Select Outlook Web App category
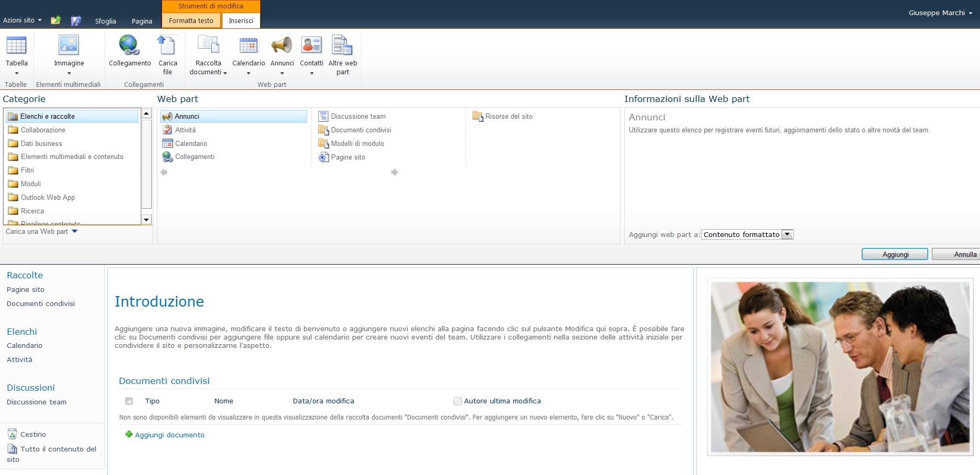This screenshot has height=475, width=980. 42,197
